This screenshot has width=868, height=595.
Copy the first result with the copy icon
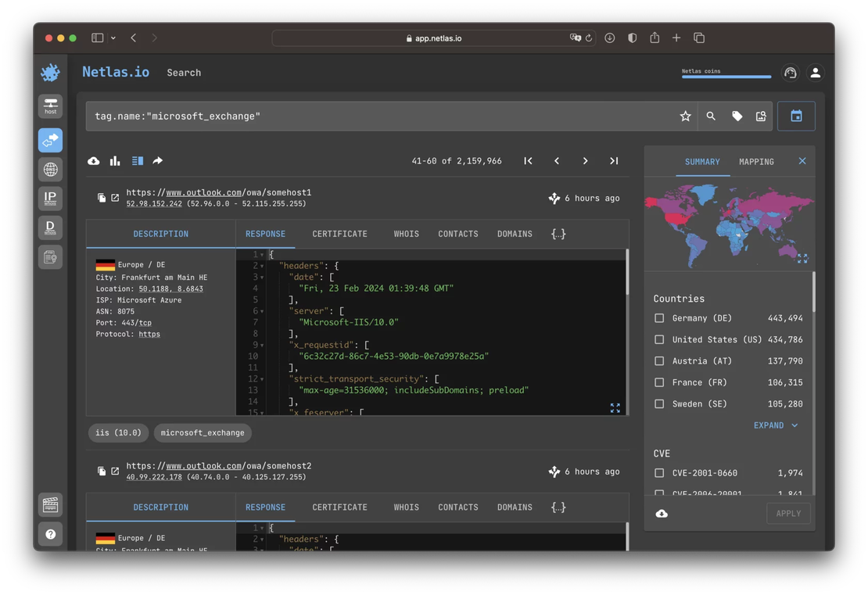(101, 197)
